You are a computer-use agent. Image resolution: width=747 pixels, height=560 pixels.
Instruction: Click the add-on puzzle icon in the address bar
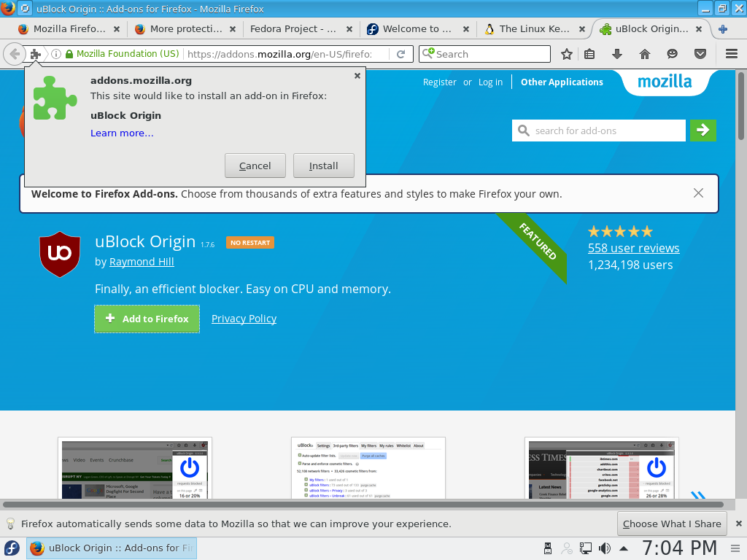click(x=36, y=54)
